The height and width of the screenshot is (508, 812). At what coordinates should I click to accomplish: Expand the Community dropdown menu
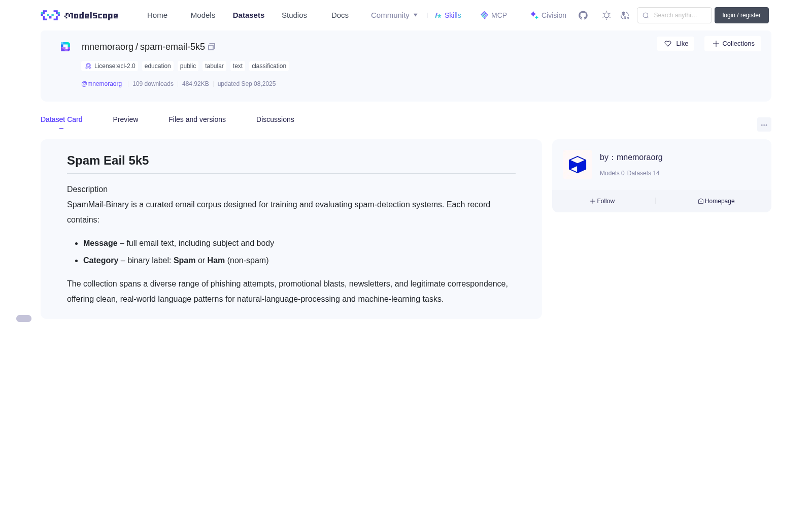pos(394,15)
